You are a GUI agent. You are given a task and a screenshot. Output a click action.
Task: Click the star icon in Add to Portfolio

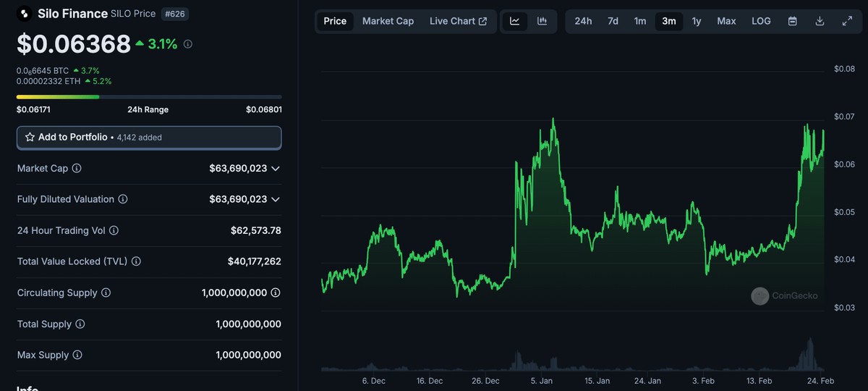[x=30, y=137]
